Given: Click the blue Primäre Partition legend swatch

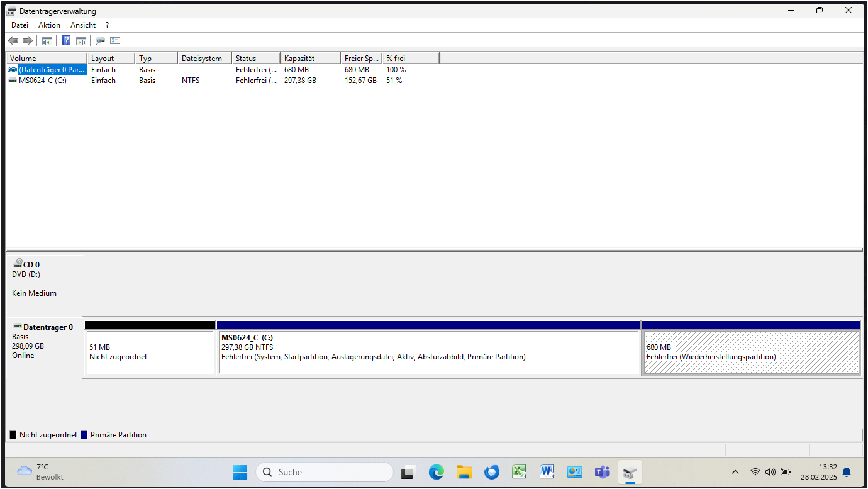Looking at the screenshot, I should (84, 435).
